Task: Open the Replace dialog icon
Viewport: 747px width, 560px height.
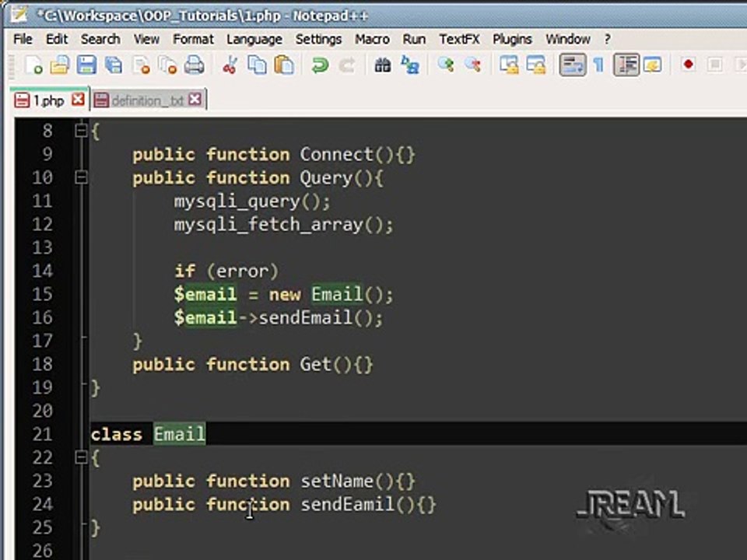Action: (x=410, y=65)
